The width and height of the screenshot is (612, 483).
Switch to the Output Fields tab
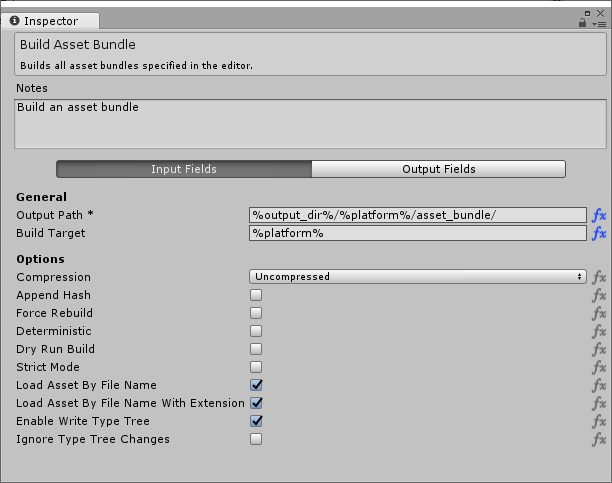[438, 169]
